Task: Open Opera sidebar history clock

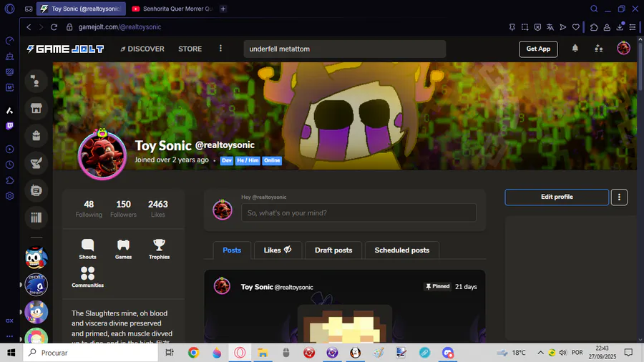Action: 9,165
